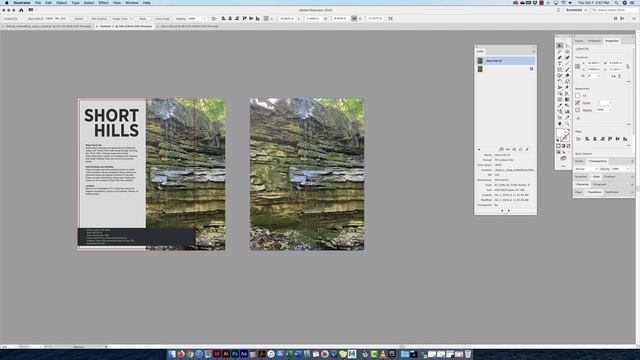Open Essentials workspace switcher dropdown
The height and width of the screenshot is (360, 640).
576,10
